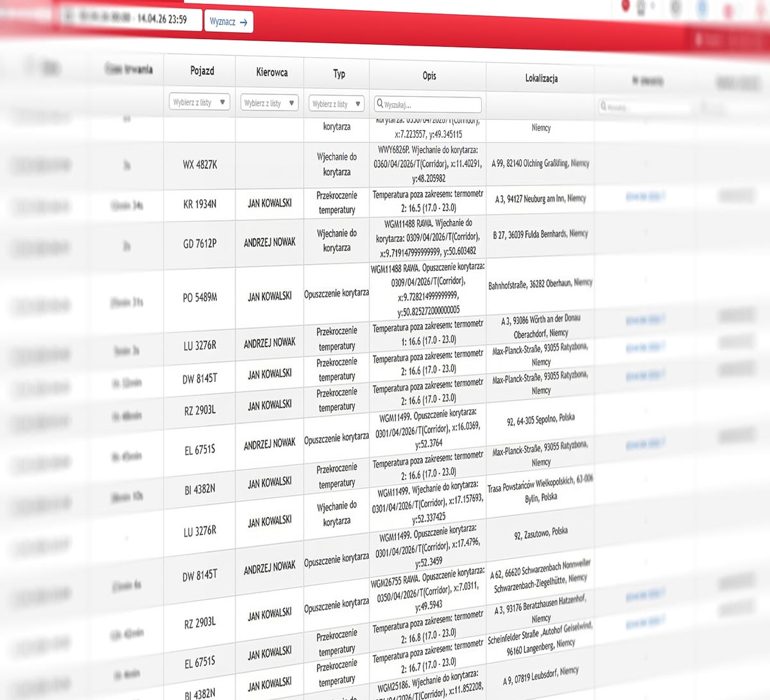The image size is (770, 700).
Task: Click location Scheinfelder Straße, Autohof Geiselwind
Action: click(x=540, y=638)
